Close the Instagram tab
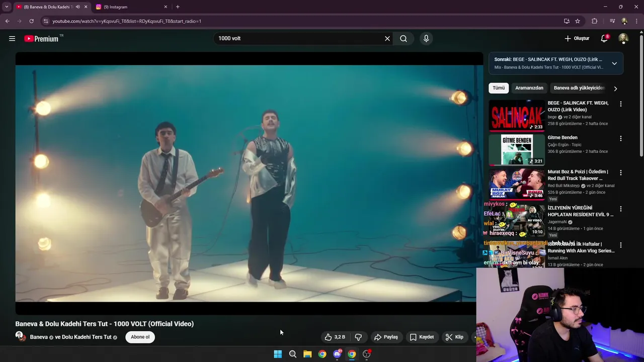The width and height of the screenshot is (644, 362). [166, 7]
